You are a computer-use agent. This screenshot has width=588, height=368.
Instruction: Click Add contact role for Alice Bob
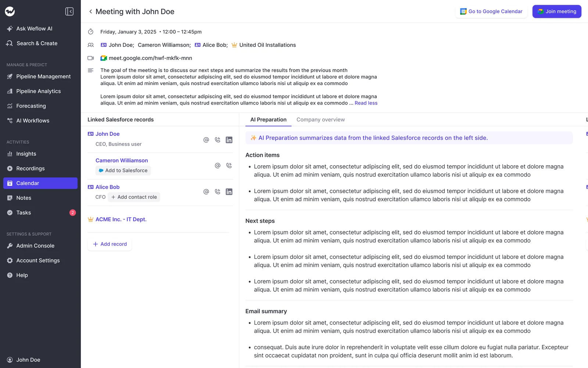pos(134,197)
